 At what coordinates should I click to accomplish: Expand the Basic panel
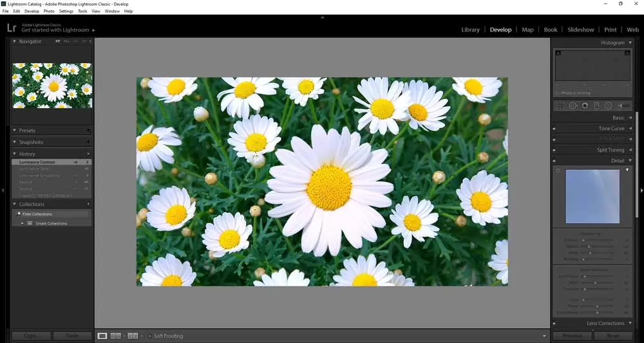[x=630, y=118]
